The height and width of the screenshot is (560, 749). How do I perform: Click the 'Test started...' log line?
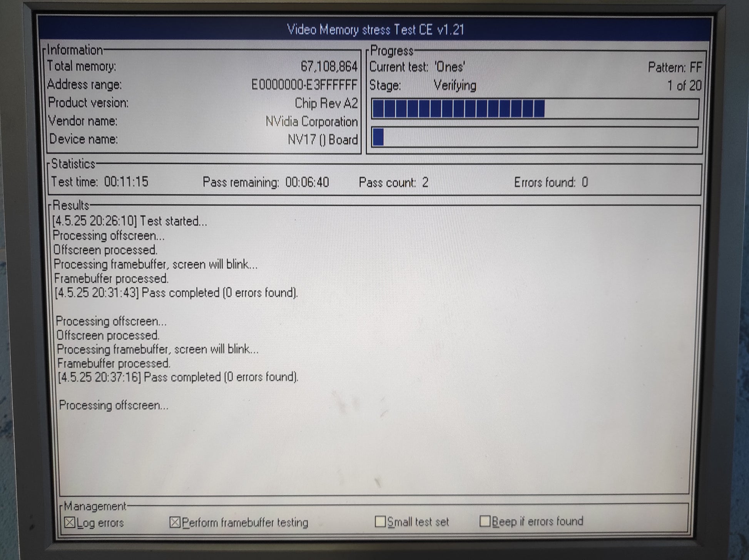[130, 221]
